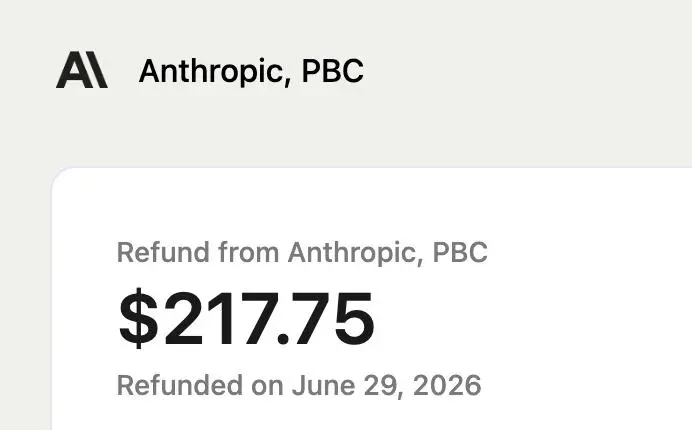Click the rounded top-left corner of the receipt card
Image resolution: width=692 pixels, height=430 pixels.
pyautogui.click(x=62, y=177)
